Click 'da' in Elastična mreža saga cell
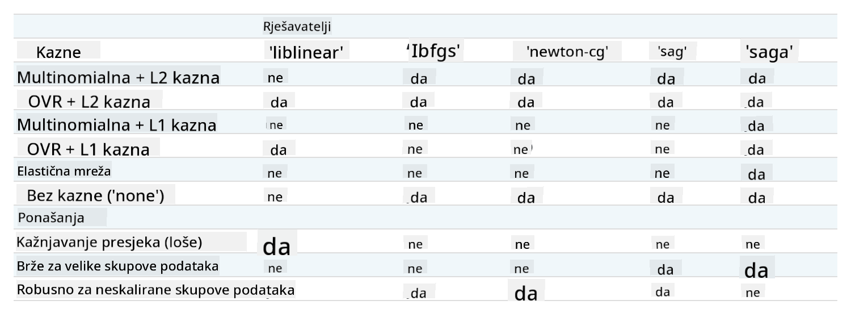Image resolution: width=868 pixels, height=317 pixels. coord(757,174)
